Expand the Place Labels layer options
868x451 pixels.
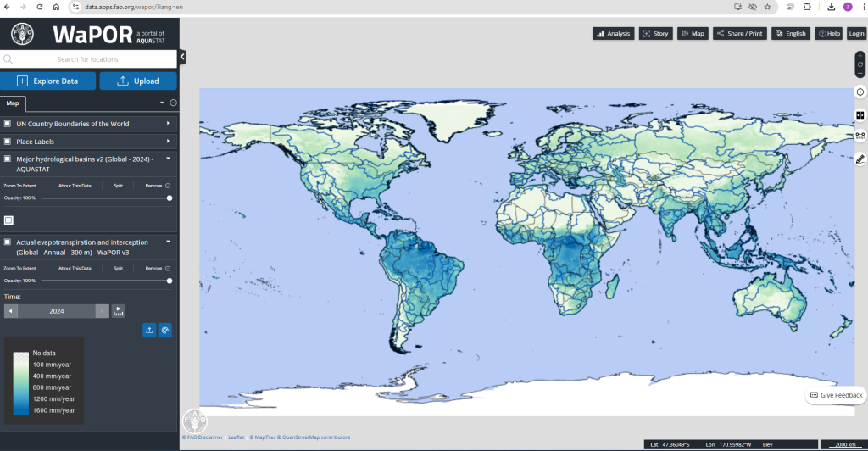tap(168, 142)
